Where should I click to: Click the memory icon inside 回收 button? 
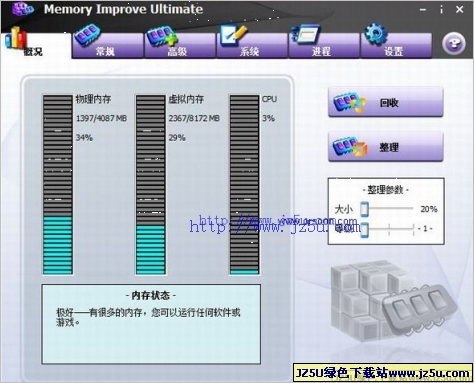coord(350,102)
